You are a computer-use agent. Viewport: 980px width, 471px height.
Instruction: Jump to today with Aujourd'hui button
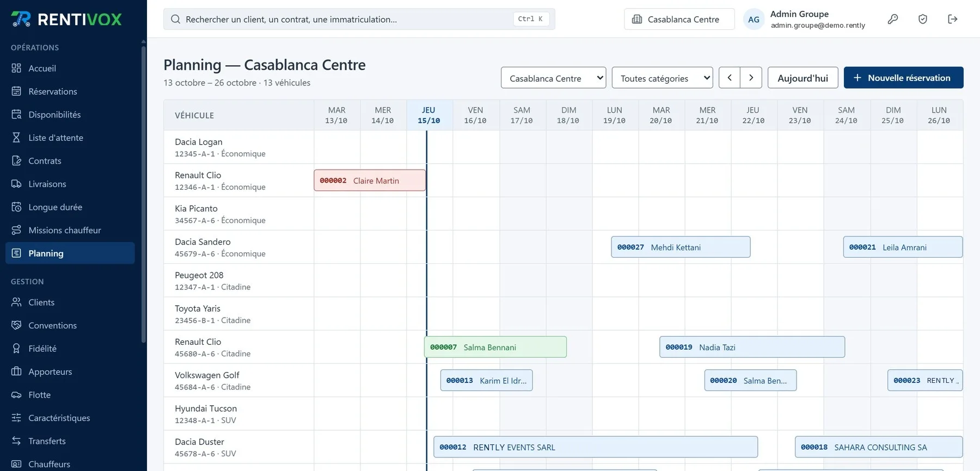803,78
